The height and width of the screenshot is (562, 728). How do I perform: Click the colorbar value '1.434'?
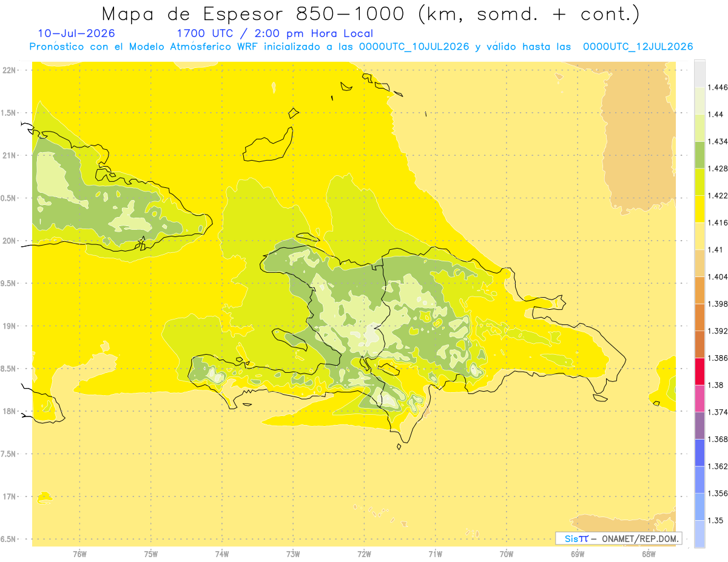click(x=718, y=141)
